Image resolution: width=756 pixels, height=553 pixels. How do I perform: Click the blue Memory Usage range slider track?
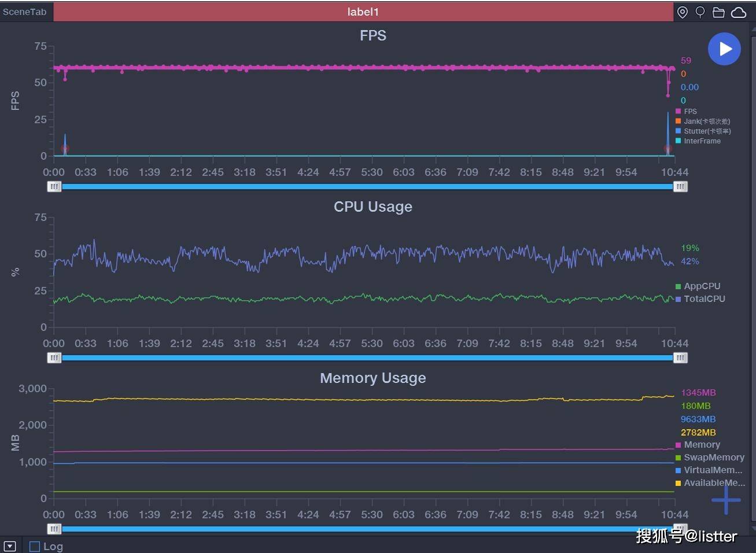(367, 529)
